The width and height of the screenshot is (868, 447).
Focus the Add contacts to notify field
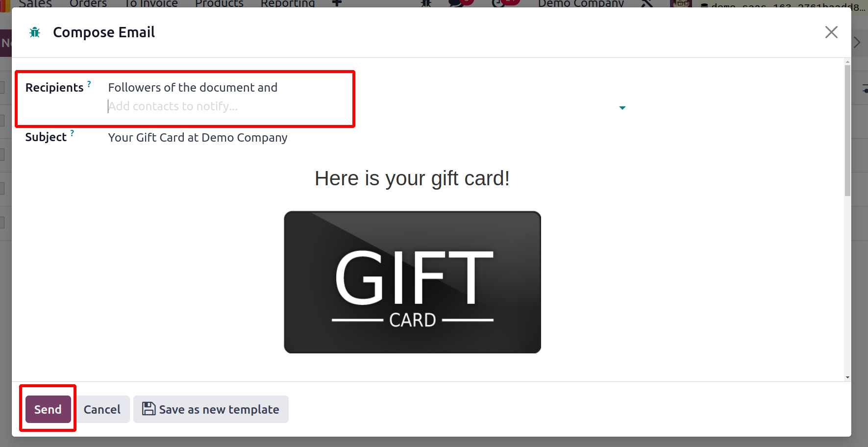pyautogui.click(x=363, y=106)
